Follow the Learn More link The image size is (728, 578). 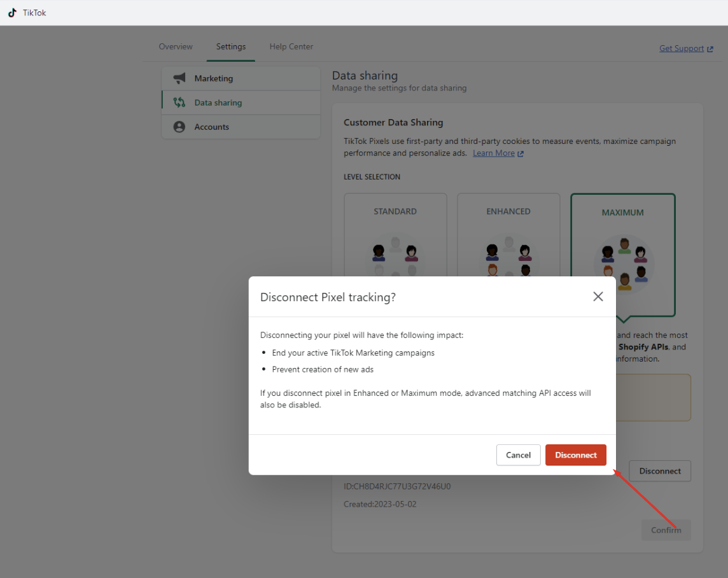pyautogui.click(x=498, y=153)
